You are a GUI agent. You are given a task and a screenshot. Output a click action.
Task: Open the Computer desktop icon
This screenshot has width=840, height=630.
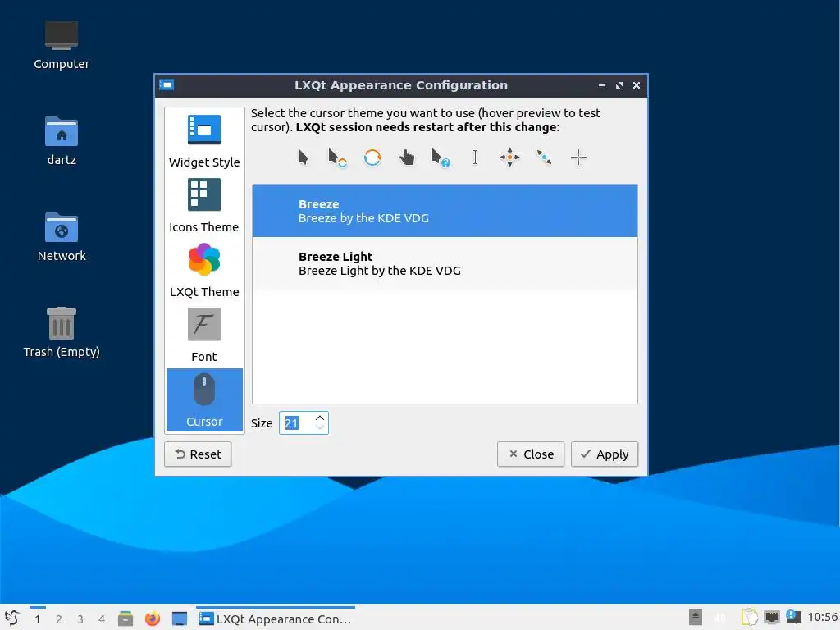(x=62, y=45)
